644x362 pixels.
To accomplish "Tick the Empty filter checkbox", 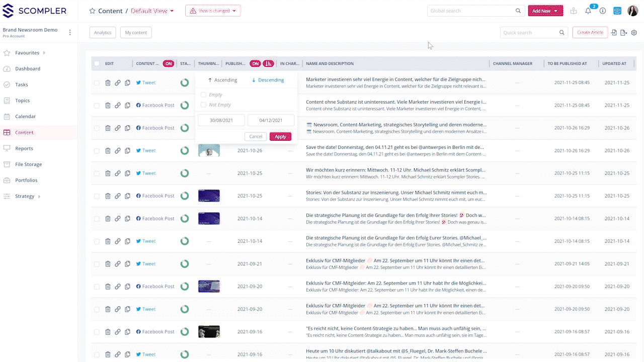I will 203,95.
